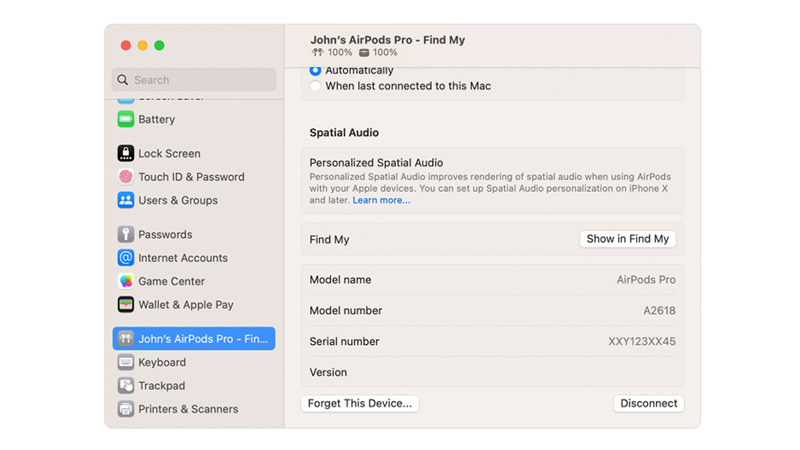Click the green zoom window button

(159, 45)
